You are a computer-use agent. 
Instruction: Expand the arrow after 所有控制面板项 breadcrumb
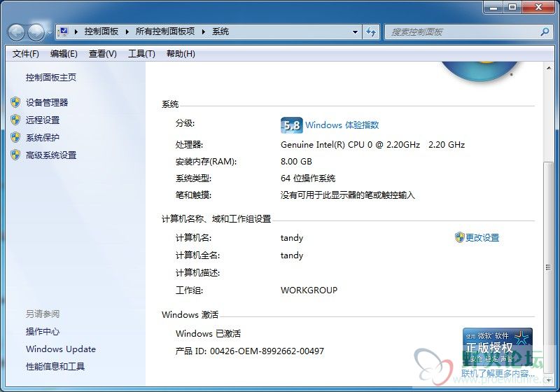coord(204,31)
